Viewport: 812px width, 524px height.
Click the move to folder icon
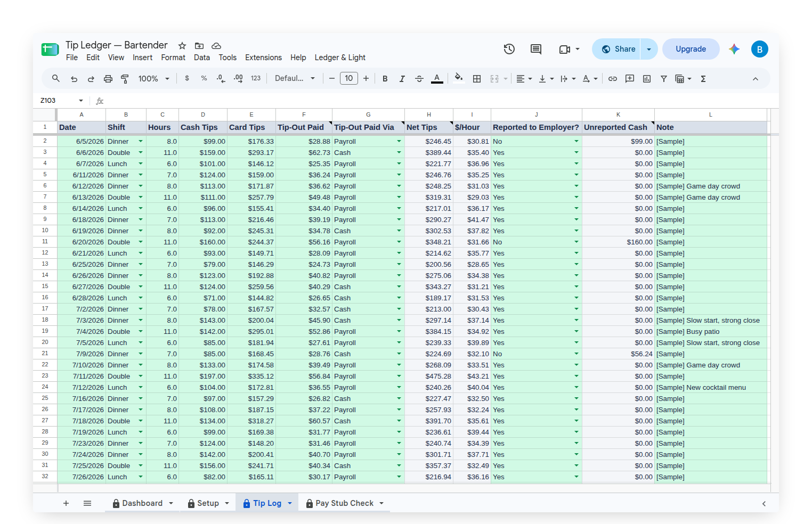click(199, 46)
